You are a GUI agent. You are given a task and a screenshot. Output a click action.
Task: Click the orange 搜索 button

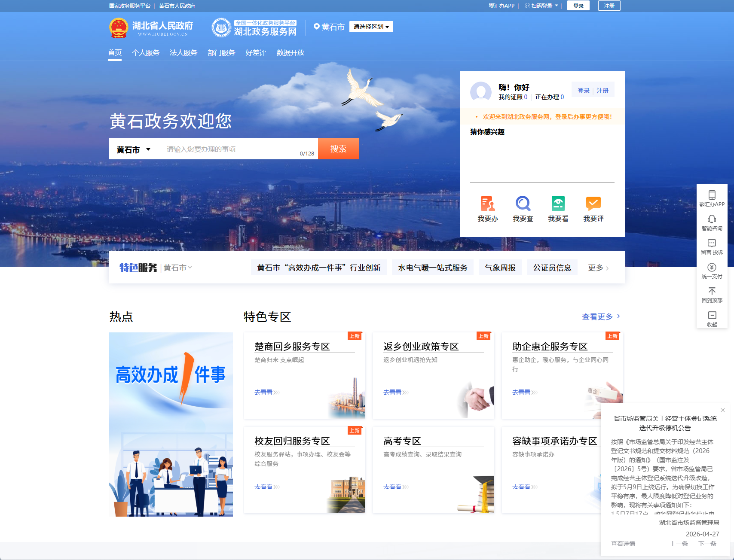click(x=339, y=149)
